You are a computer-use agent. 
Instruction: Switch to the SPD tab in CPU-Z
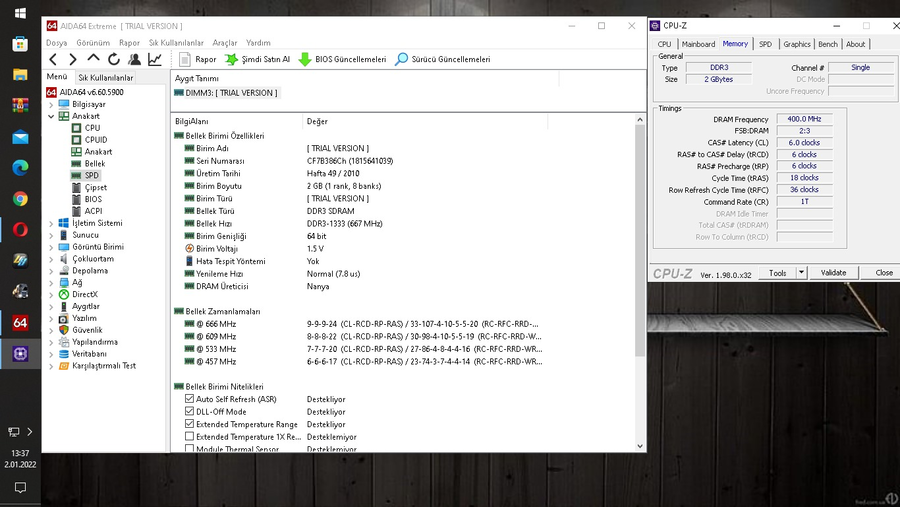tap(765, 44)
